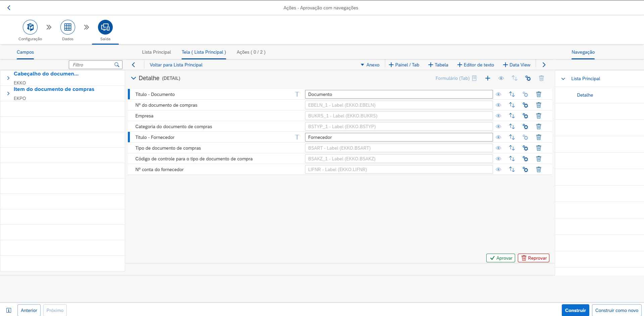Open settings for Nº do documento de compras

pos(525,105)
